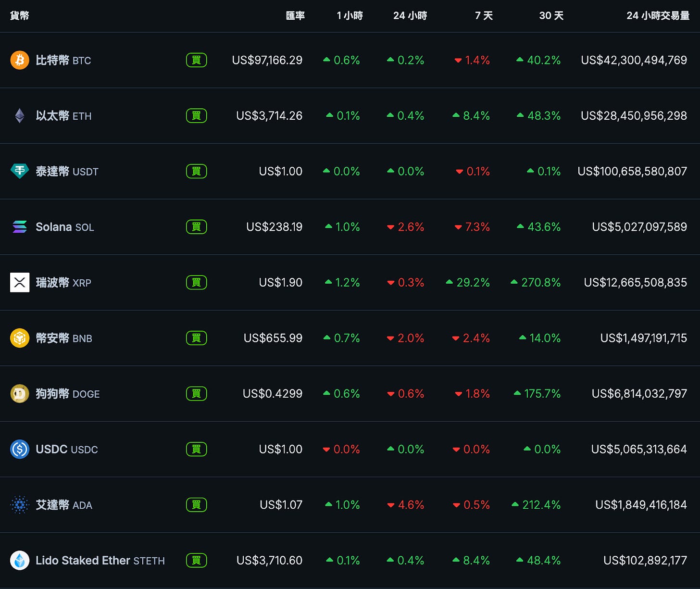Viewport: 700px width, 589px height.
Task: Select the price US$97,166.29
Action: tap(267, 60)
